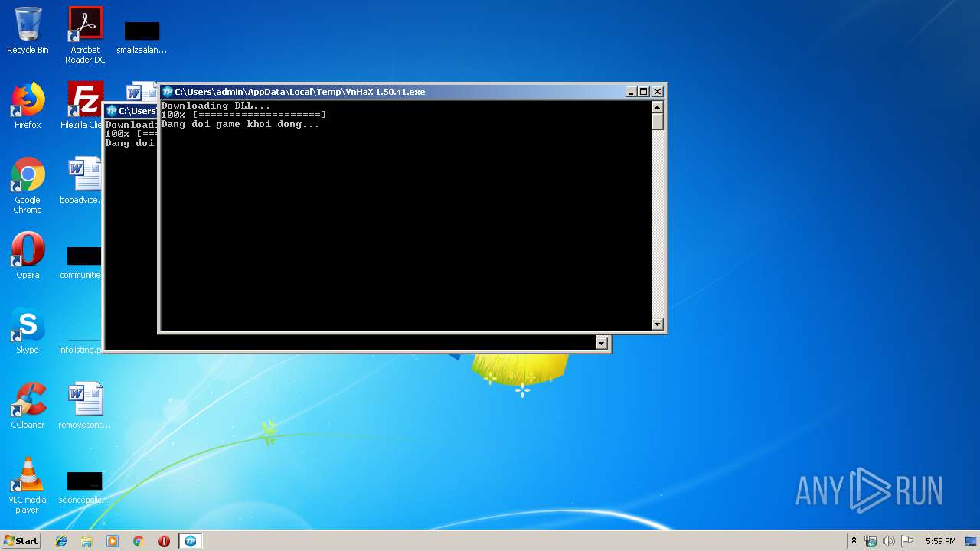The image size is (980, 551).
Task: Select the communitie... desktop file
Action: point(83,262)
